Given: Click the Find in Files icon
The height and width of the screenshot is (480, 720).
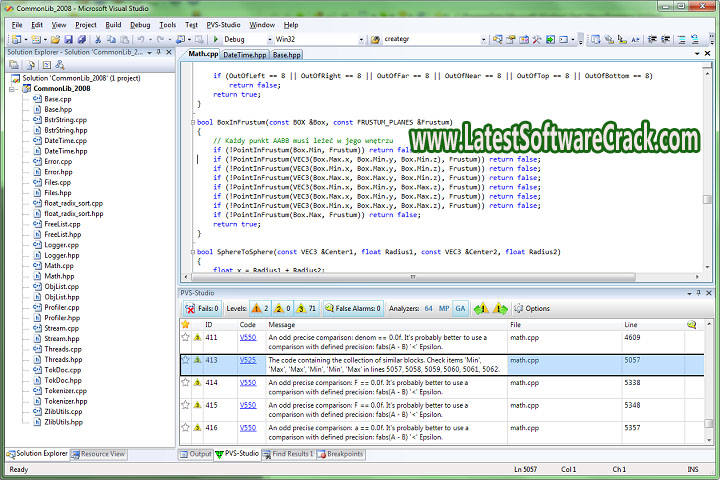Looking at the screenshot, I should (375, 40).
